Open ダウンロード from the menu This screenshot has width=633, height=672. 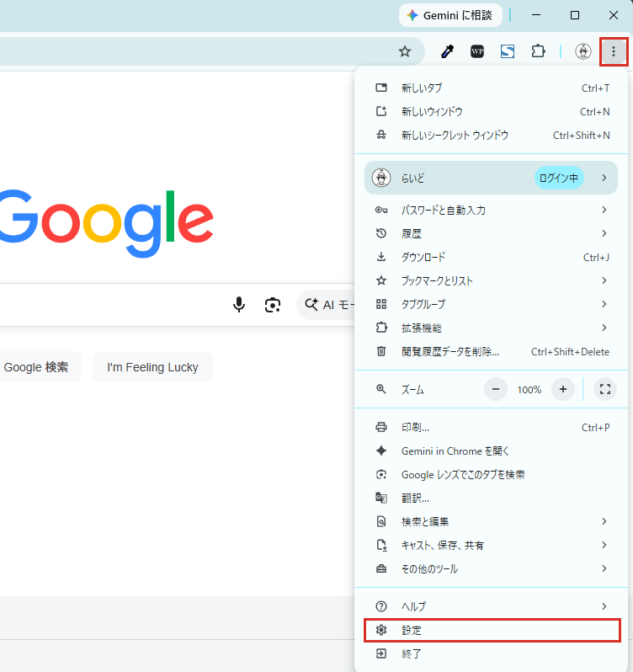click(x=492, y=257)
